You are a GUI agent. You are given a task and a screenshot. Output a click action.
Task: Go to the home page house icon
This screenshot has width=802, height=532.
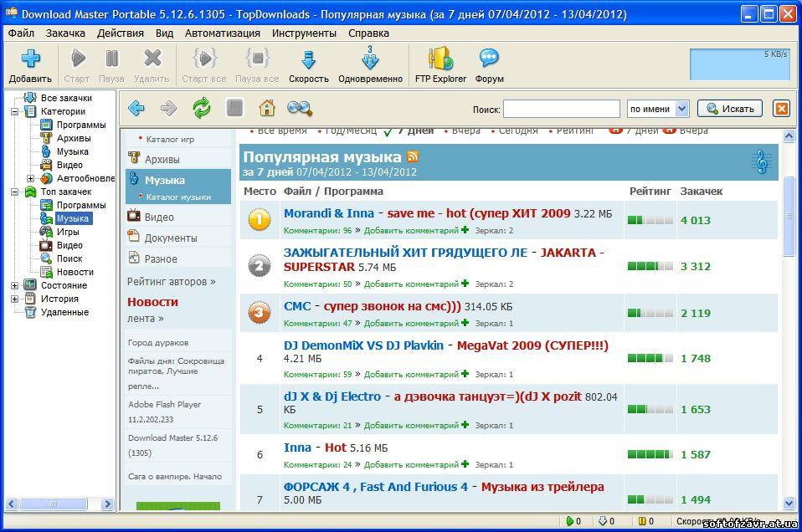click(267, 108)
